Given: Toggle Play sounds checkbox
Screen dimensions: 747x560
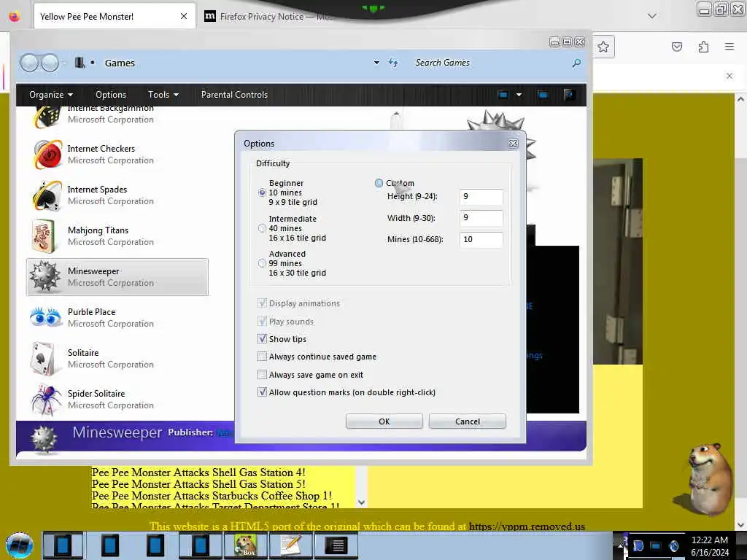Looking at the screenshot, I should 262,322.
